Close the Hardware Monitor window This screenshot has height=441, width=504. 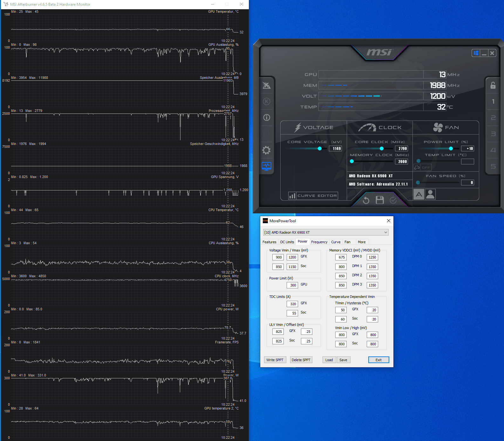click(x=242, y=4)
